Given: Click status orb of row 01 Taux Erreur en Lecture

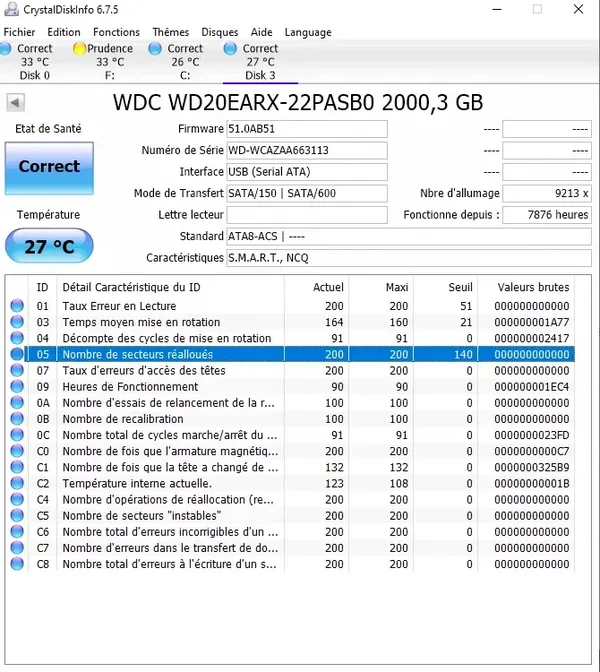Looking at the screenshot, I should [x=17, y=306].
